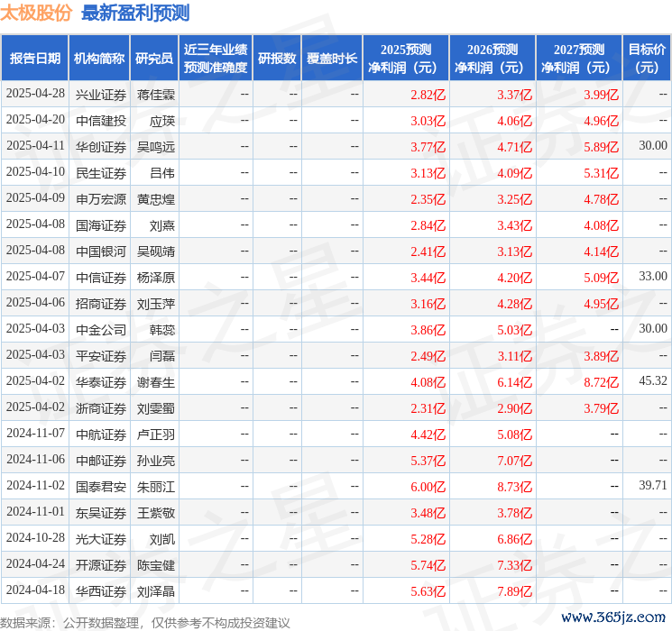672x631 pixels.
Task: Click the 数据来源 footer note
Action: click(145, 622)
